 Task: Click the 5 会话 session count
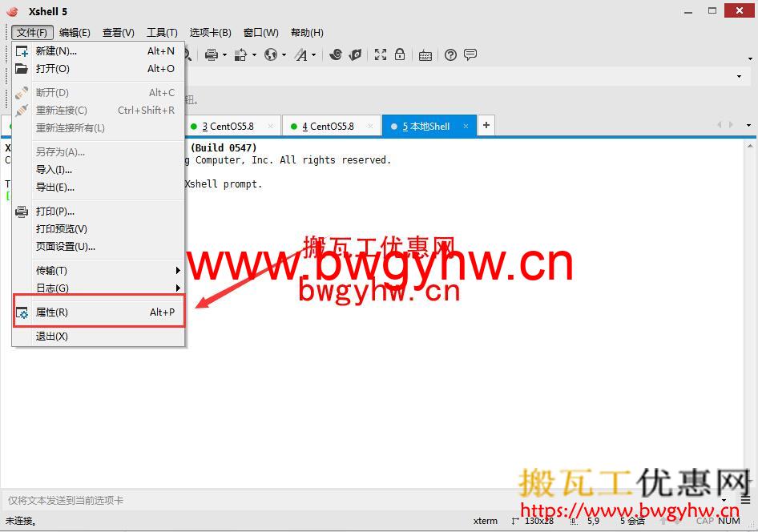click(x=632, y=521)
